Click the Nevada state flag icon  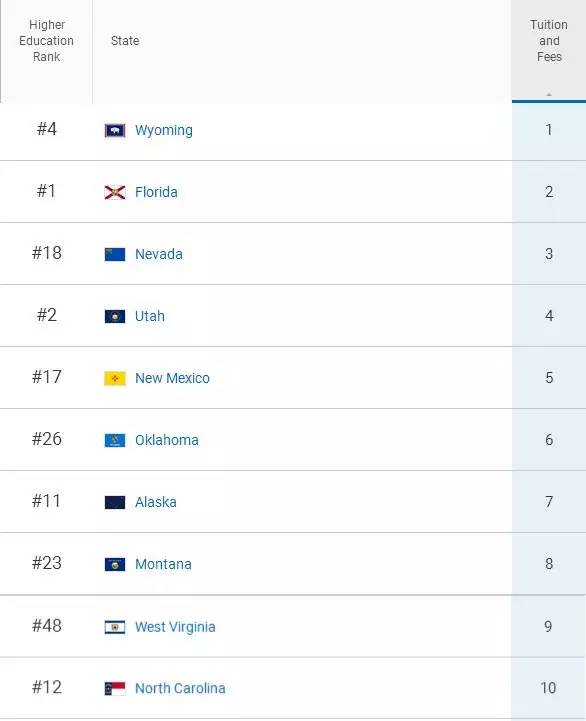115,254
